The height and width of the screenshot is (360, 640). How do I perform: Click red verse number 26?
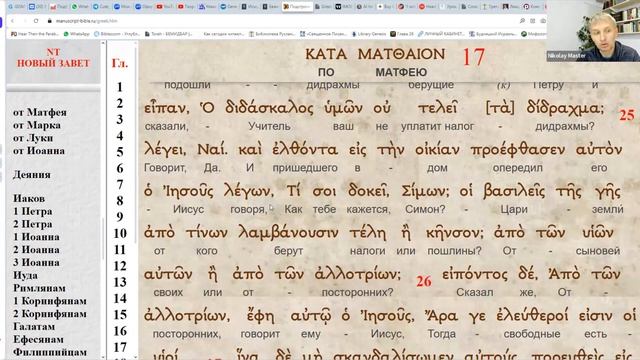click(x=424, y=281)
